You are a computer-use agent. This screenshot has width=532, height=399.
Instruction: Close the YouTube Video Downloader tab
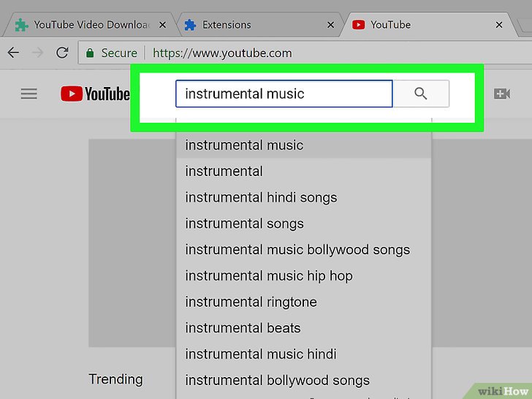162,25
